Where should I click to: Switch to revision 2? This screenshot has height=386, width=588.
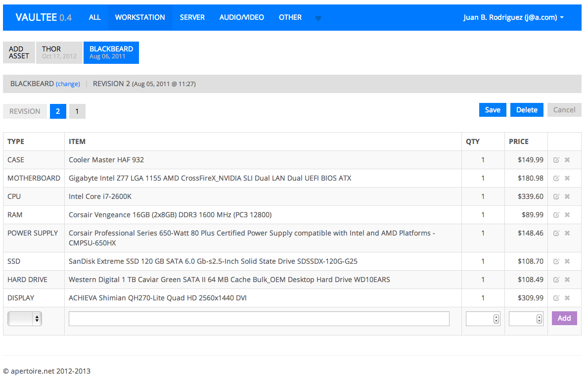58,111
